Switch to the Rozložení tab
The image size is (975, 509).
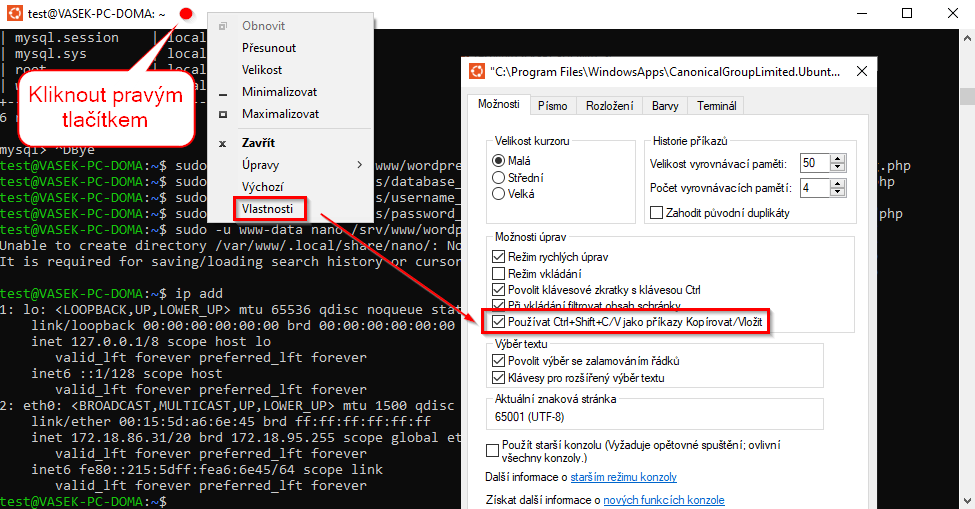(x=609, y=106)
